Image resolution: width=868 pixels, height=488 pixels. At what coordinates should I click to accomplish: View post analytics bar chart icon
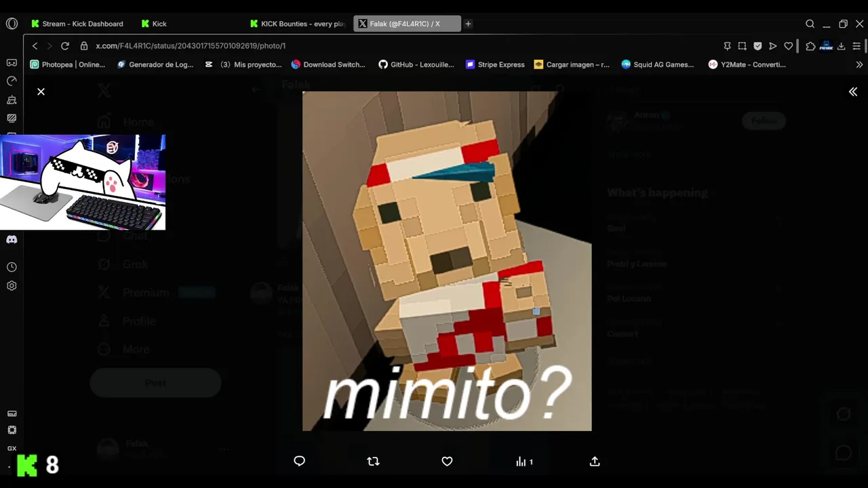(521, 462)
